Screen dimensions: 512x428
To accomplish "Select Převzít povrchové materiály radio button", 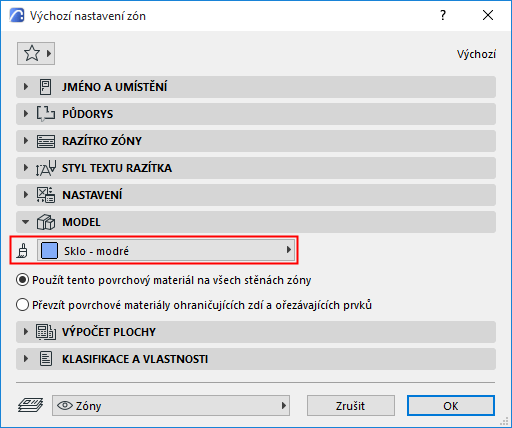I will (x=22, y=305).
